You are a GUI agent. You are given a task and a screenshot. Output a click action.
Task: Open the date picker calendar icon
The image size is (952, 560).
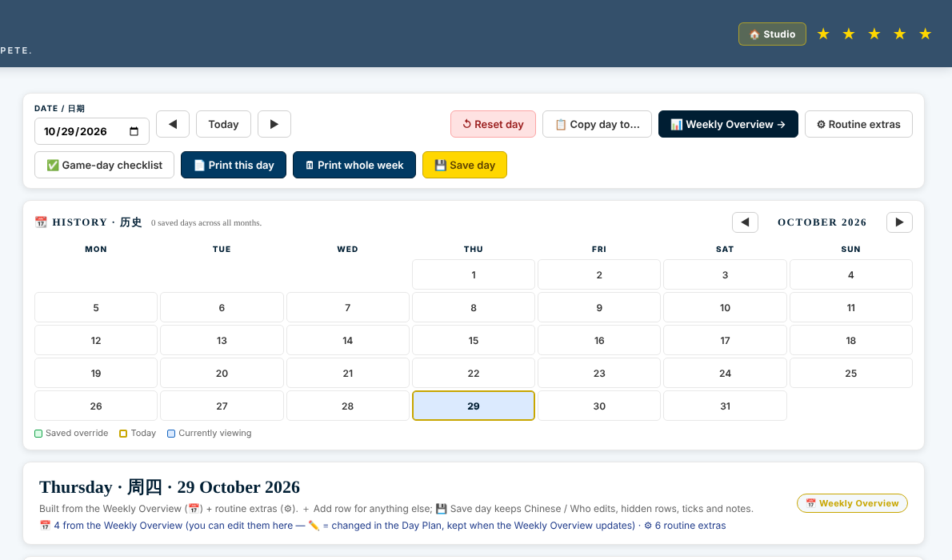[x=134, y=131]
